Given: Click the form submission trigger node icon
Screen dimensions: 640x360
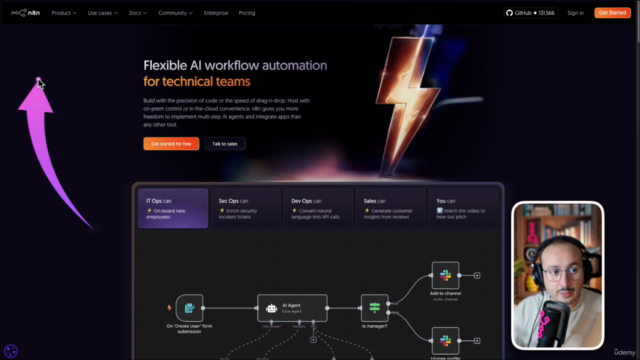Looking at the screenshot, I should [x=189, y=308].
